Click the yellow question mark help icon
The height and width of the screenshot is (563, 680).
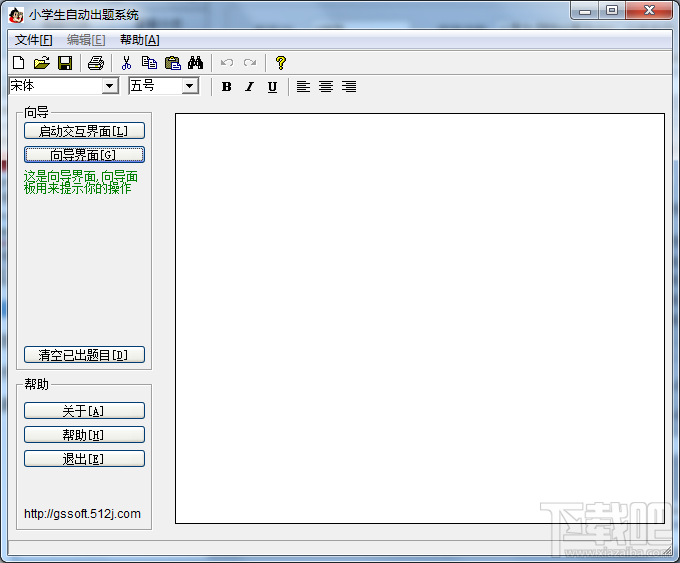[281, 63]
